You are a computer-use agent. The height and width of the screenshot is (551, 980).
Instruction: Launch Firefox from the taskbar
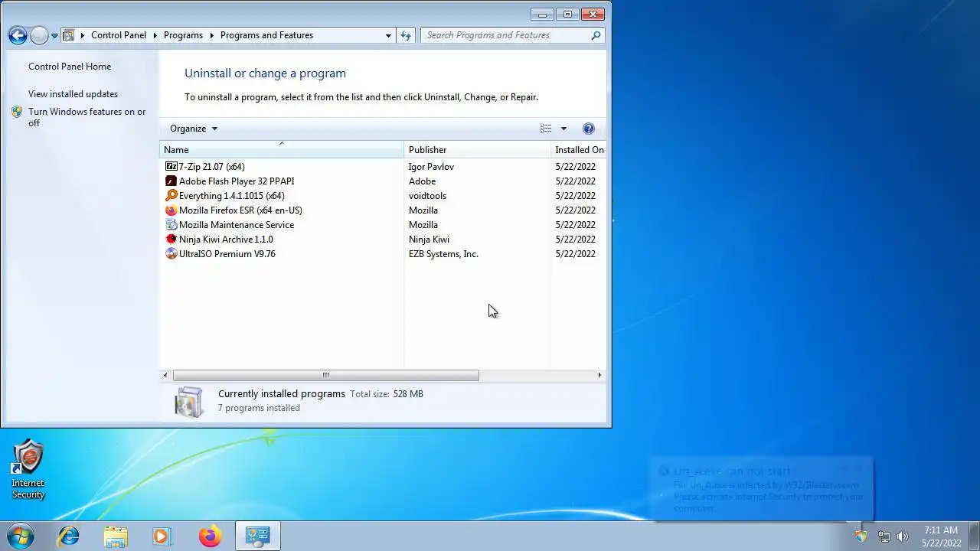pos(210,536)
